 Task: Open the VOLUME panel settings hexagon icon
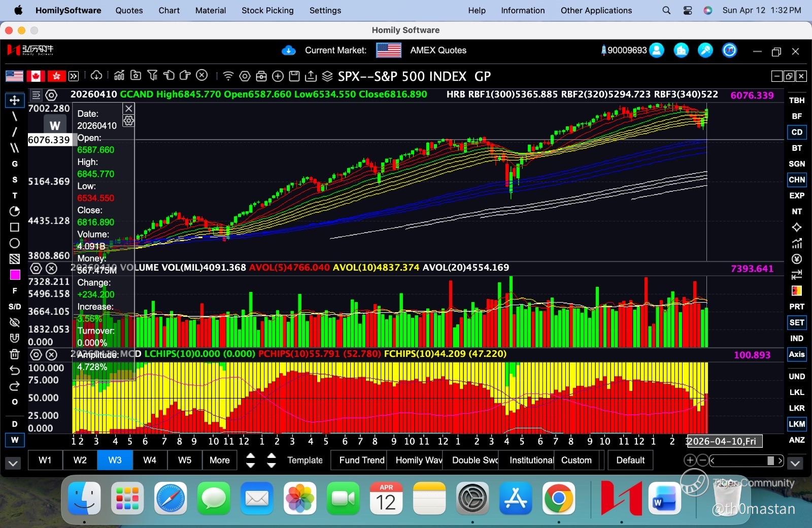click(x=36, y=268)
